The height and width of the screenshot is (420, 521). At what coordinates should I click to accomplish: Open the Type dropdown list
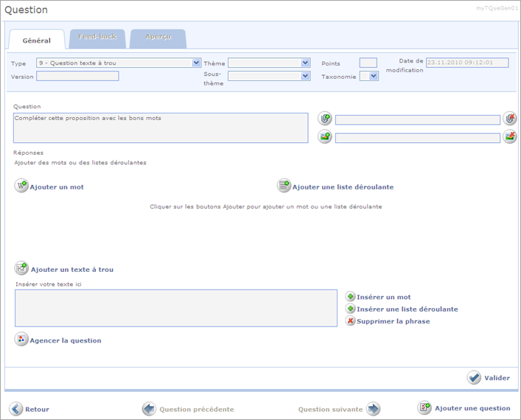(x=196, y=63)
